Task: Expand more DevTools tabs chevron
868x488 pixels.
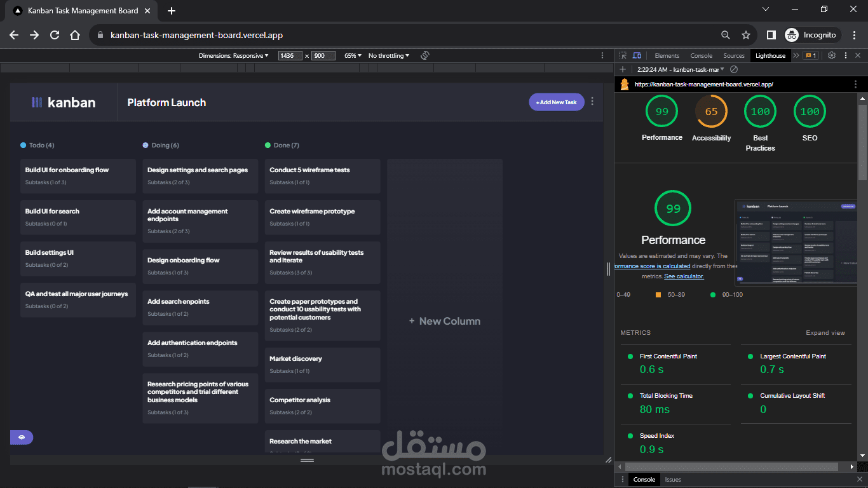Action: coord(796,56)
